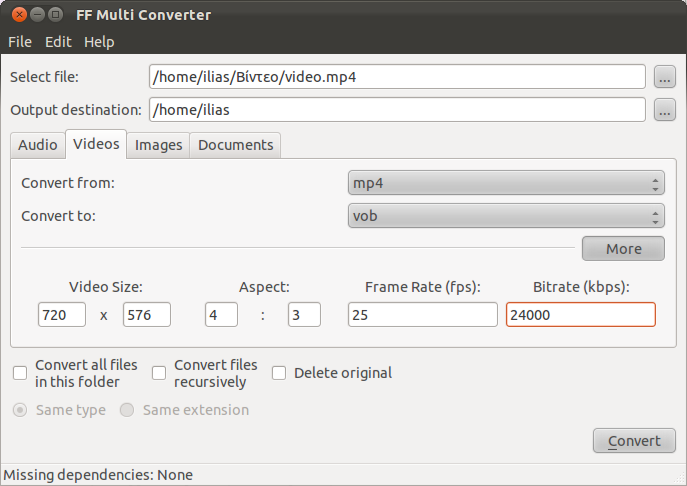Maximize the FF Multi Converter window
This screenshot has width=687, height=486.
[55, 15]
